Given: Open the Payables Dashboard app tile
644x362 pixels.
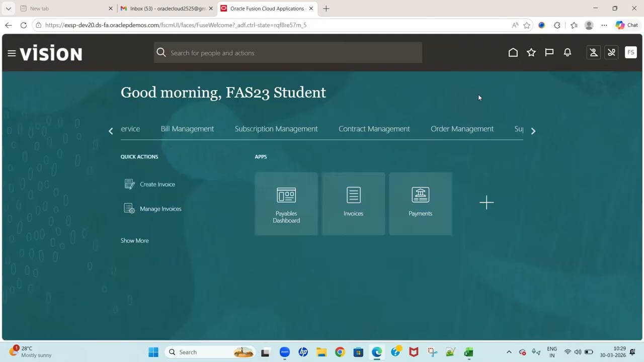Looking at the screenshot, I should [x=286, y=204].
